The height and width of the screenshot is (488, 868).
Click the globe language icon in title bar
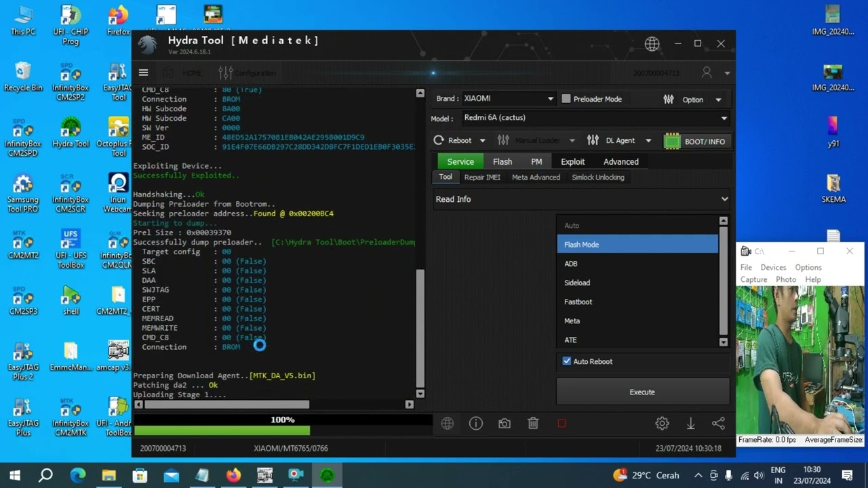pos(652,44)
